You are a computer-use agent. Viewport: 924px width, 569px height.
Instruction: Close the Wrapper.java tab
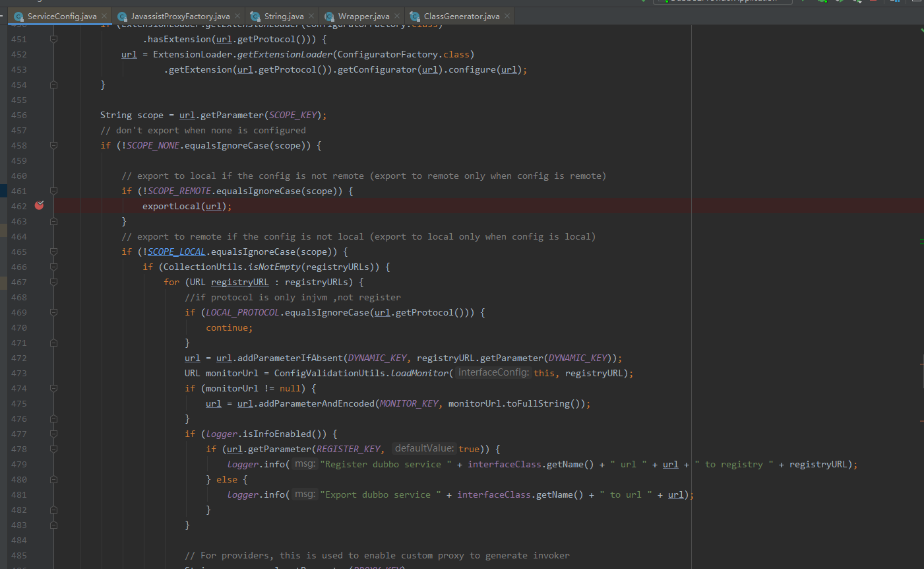pos(397,16)
